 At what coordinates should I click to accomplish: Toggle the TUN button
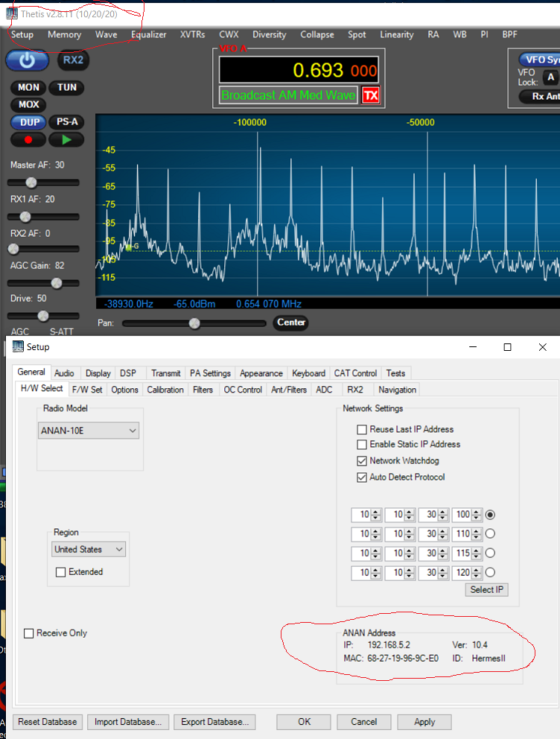[x=66, y=87]
